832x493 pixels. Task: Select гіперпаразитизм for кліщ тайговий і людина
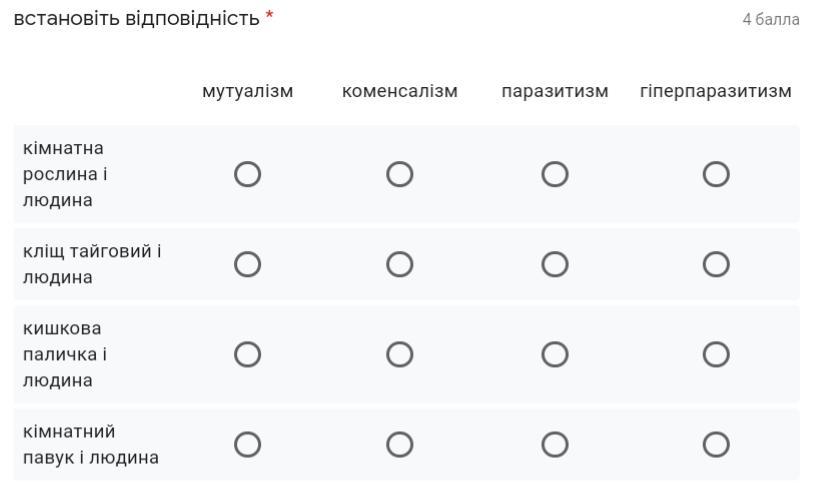pos(716,264)
